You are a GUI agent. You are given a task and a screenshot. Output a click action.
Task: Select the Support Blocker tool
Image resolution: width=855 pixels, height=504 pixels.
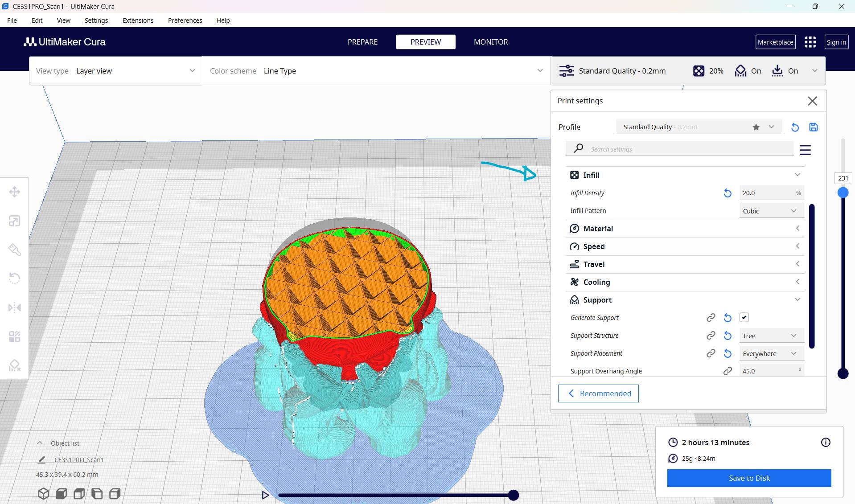coord(15,365)
